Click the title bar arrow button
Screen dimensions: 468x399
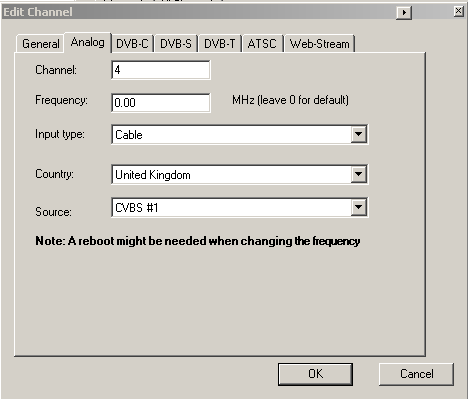pyautogui.click(x=404, y=13)
